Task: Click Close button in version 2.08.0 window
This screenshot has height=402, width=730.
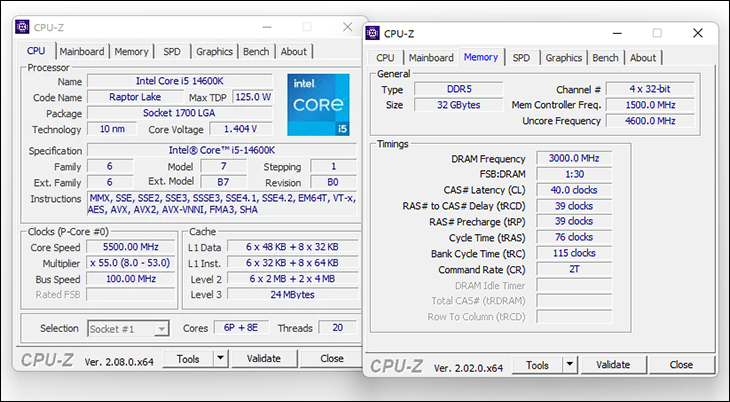Action: pyautogui.click(x=331, y=358)
